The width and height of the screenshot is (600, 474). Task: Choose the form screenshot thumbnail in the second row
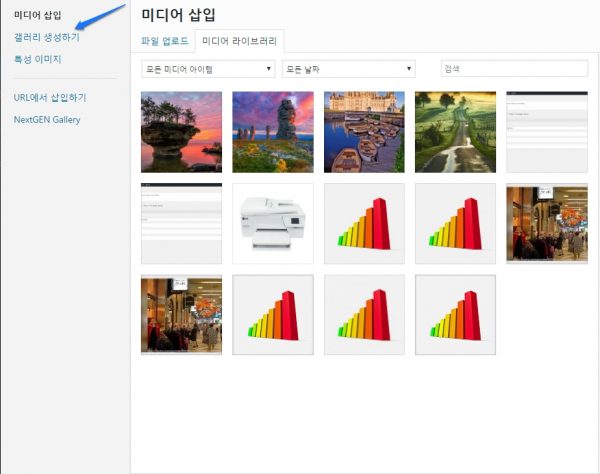point(181,223)
